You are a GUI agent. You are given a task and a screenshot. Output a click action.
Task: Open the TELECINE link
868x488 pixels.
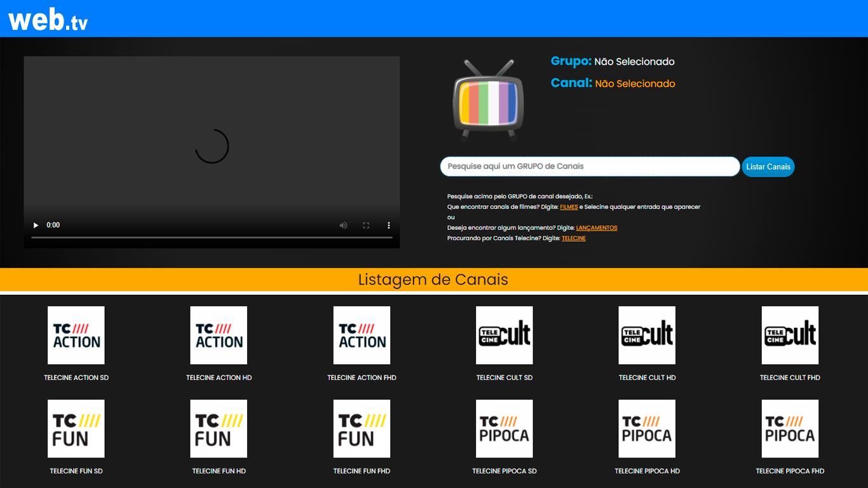574,238
